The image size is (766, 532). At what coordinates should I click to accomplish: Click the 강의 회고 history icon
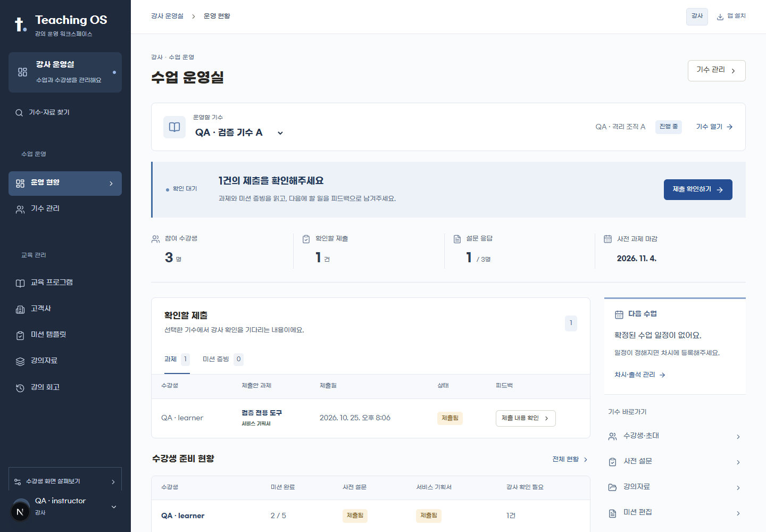tap(20, 388)
